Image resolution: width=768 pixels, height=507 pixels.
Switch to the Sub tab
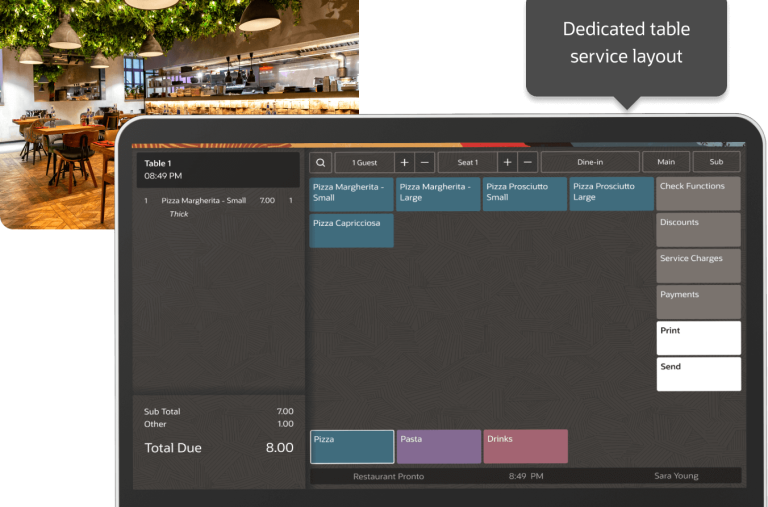pos(716,162)
